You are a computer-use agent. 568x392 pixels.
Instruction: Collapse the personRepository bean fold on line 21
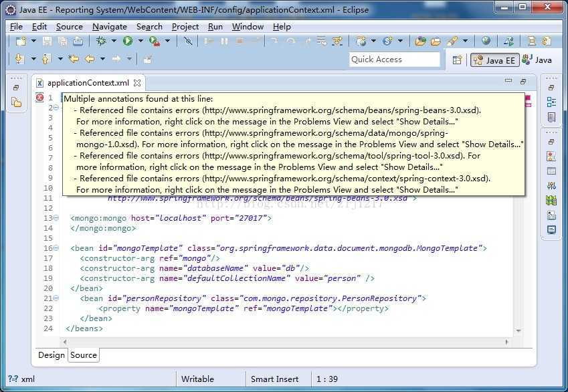[56, 298]
